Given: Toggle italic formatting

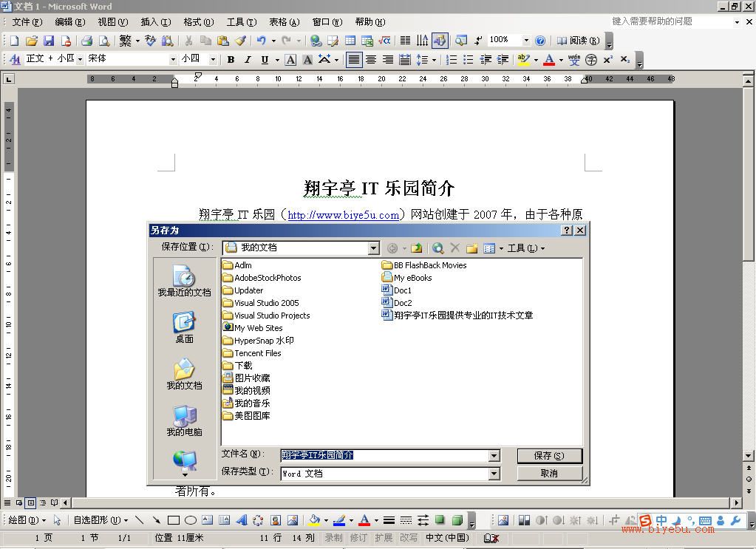Looking at the screenshot, I should 248,59.
